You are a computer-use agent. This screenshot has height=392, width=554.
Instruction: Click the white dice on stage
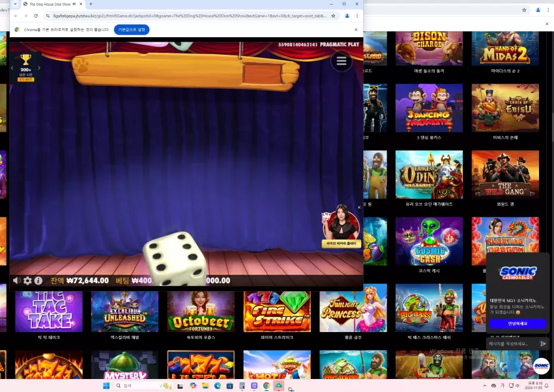point(175,259)
